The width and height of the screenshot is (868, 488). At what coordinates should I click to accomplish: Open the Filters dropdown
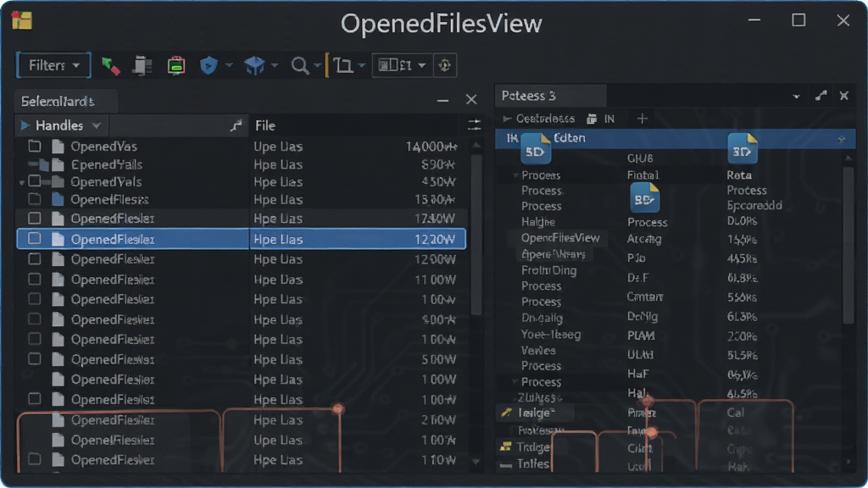tap(53, 65)
